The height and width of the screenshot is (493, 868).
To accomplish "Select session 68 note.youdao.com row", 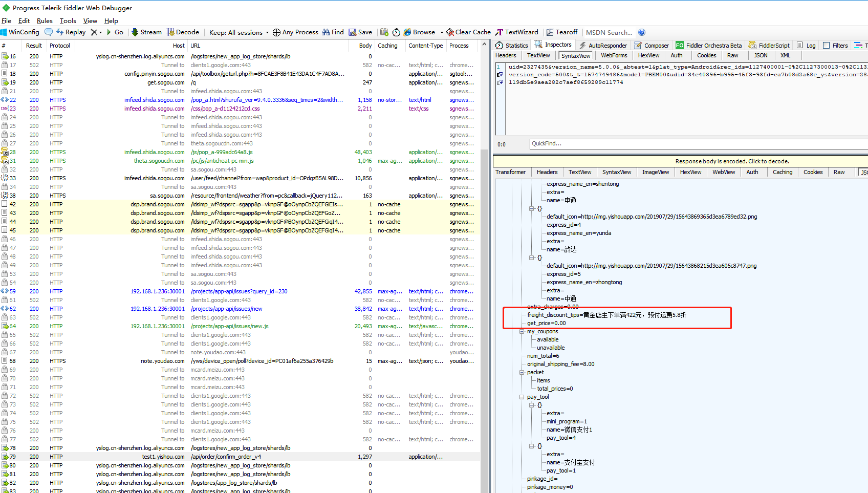I will [x=240, y=361].
